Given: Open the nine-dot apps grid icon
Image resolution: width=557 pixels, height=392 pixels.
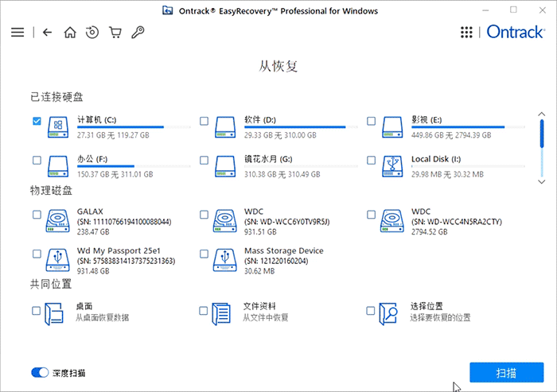Looking at the screenshot, I should pos(466,33).
